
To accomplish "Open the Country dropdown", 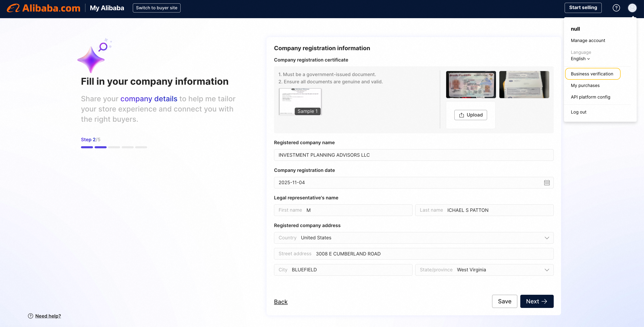I will (x=414, y=238).
